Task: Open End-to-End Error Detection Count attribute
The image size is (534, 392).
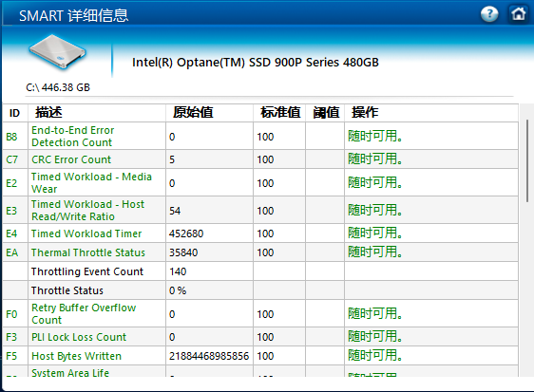Action: 73,136
